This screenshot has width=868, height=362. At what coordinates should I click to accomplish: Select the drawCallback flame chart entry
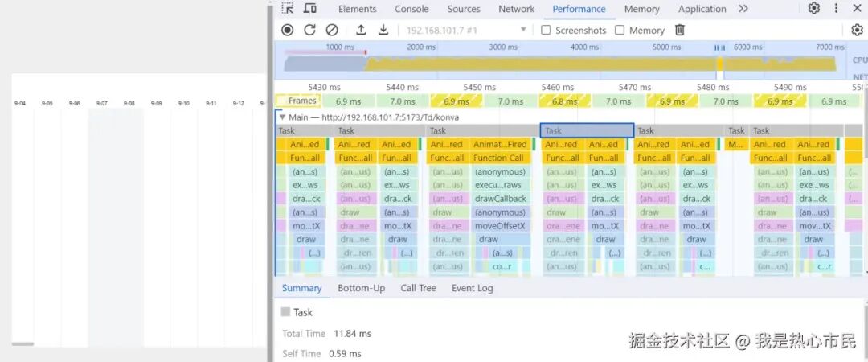(x=500, y=199)
